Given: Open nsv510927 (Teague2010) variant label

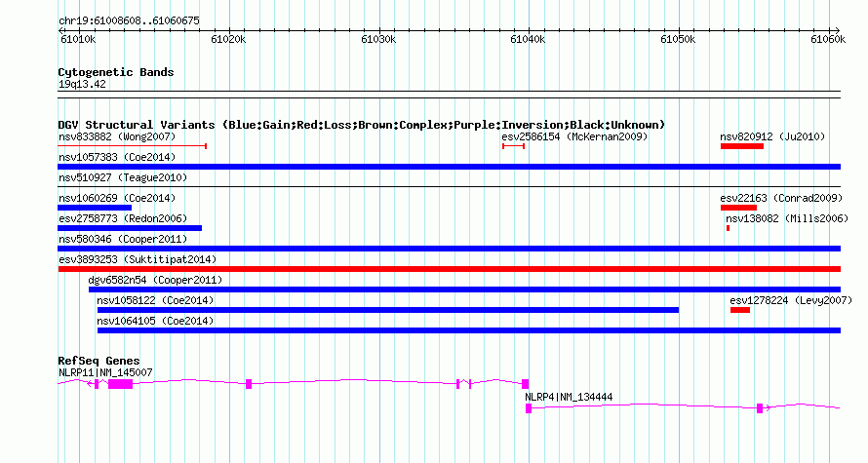Looking at the screenshot, I should (x=123, y=177).
